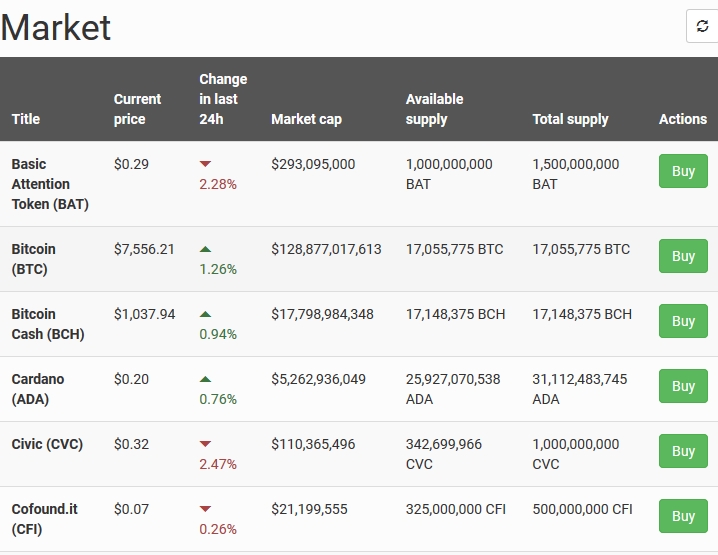Sort by Market cap column header
Image resolution: width=718 pixels, height=555 pixels.
(306, 119)
